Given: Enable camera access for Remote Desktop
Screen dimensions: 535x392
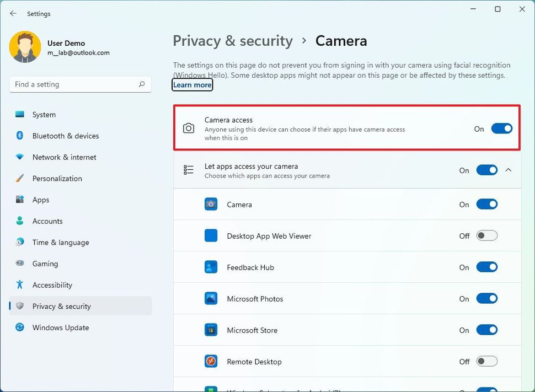Looking at the screenshot, I should click(486, 361).
